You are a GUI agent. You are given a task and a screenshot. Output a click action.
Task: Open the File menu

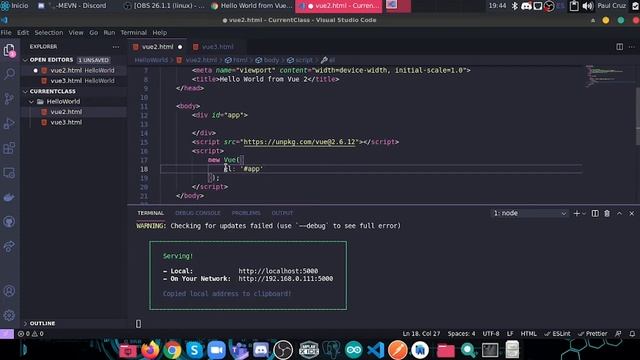tap(6, 33)
